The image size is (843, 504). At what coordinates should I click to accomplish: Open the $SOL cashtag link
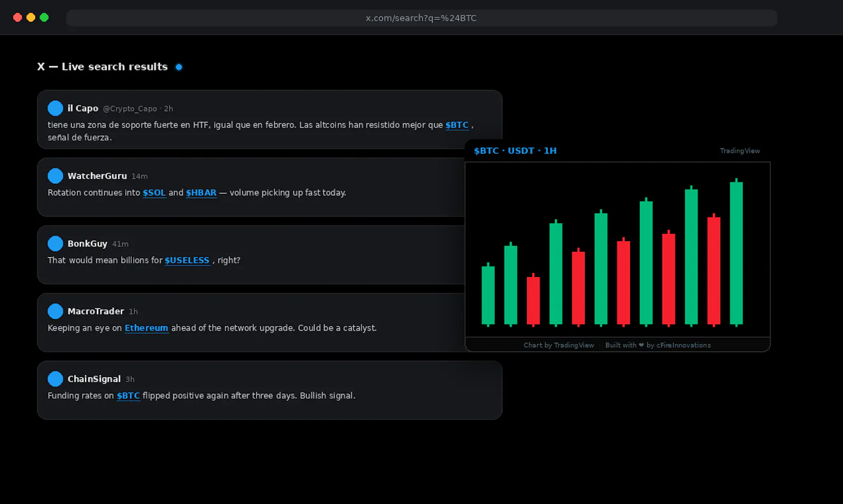tap(154, 193)
